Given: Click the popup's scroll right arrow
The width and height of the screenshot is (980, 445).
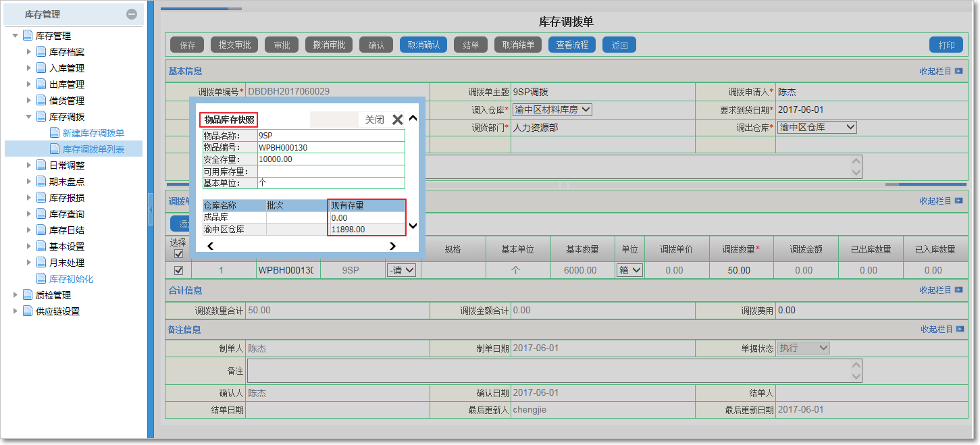Looking at the screenshot, I should (x=392, y=246).
